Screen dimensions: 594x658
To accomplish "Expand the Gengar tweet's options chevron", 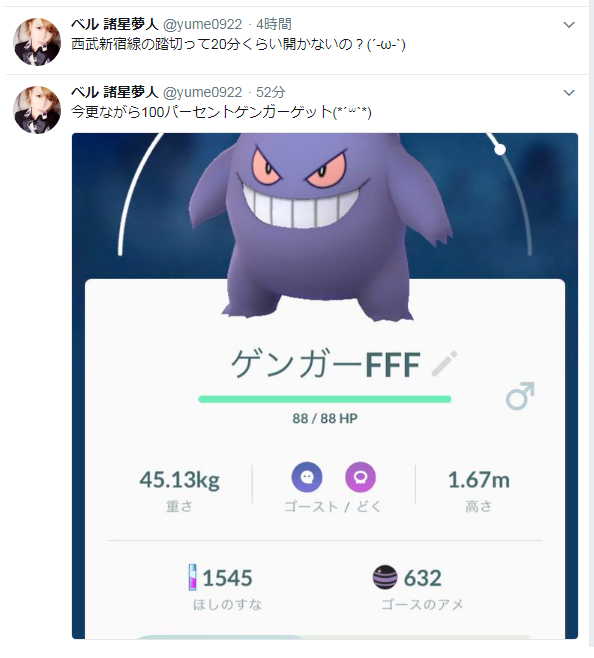I will [569, 93].
